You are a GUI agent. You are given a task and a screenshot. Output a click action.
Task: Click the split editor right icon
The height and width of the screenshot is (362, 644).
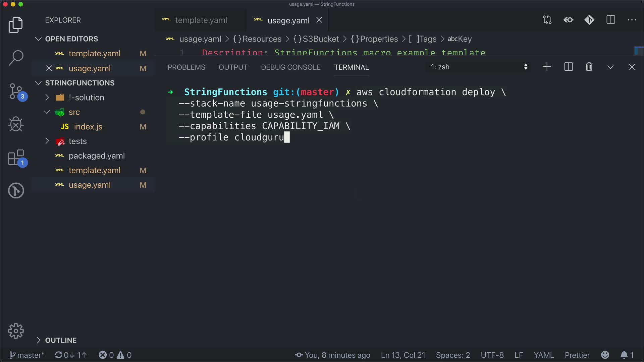pos(611,20)
